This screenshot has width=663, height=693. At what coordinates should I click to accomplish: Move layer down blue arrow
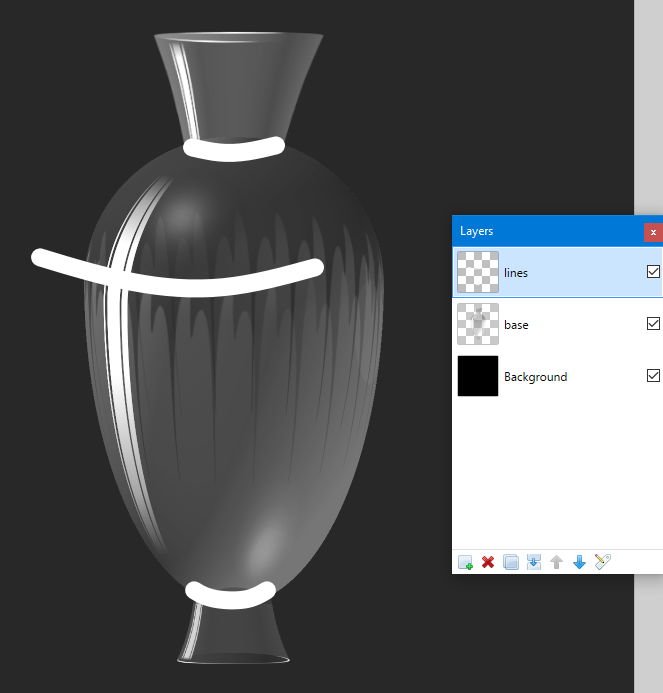tap(579, 562)
